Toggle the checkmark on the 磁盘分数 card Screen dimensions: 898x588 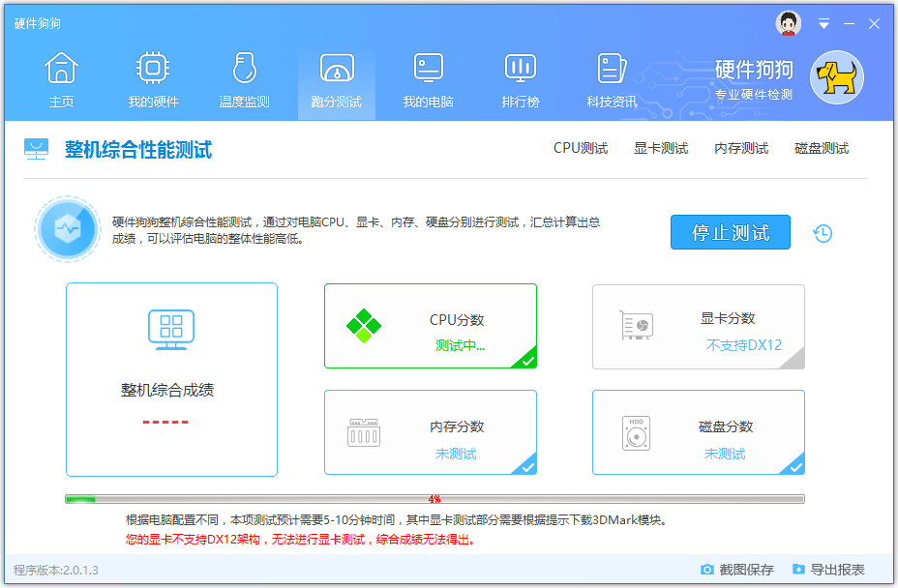tap(796, 469)
